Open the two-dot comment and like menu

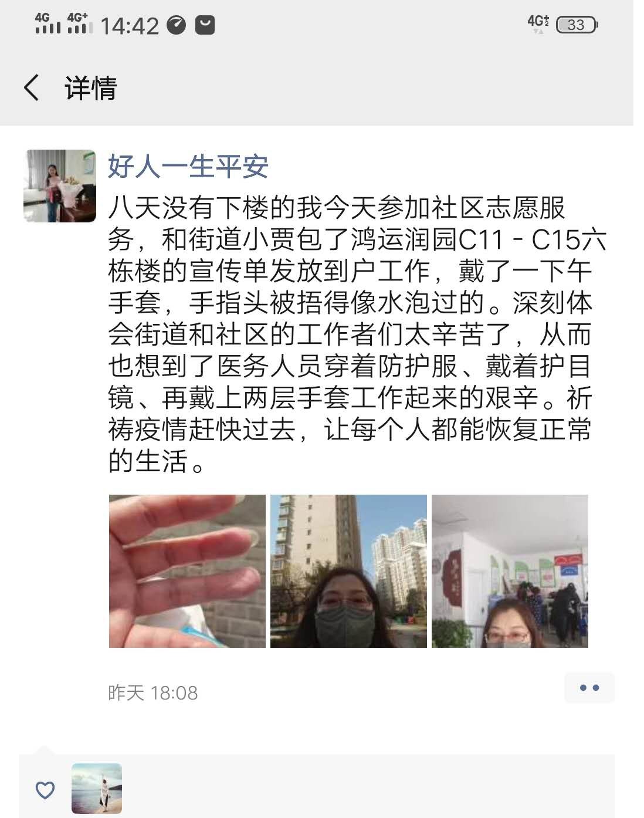point(589,688)
